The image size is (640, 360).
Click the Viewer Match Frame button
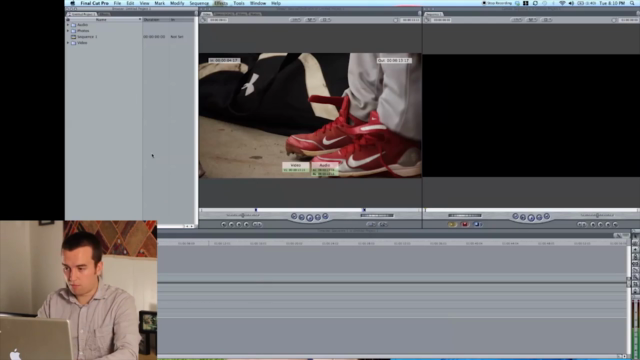(x=224, y=224)
